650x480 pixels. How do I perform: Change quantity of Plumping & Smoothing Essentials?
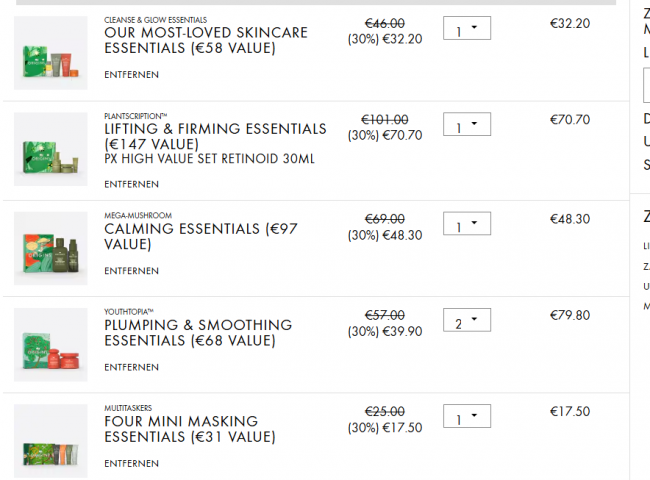pyautogui.click(x=467, y=321)
